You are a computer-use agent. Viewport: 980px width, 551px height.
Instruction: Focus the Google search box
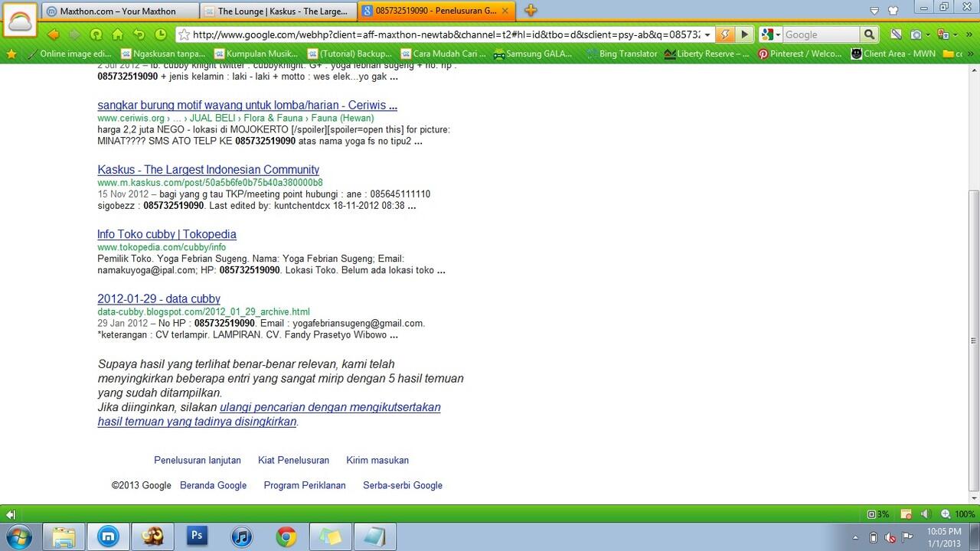pos(821,34)
